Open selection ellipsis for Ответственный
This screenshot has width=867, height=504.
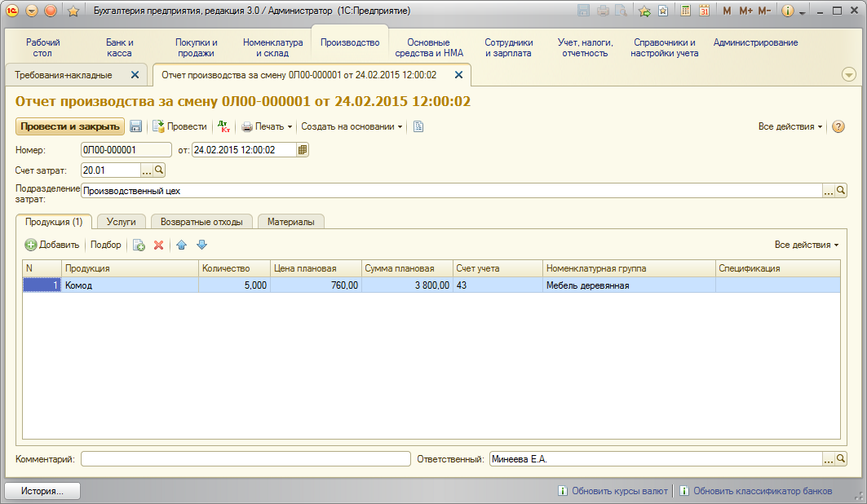click(829, 460)
